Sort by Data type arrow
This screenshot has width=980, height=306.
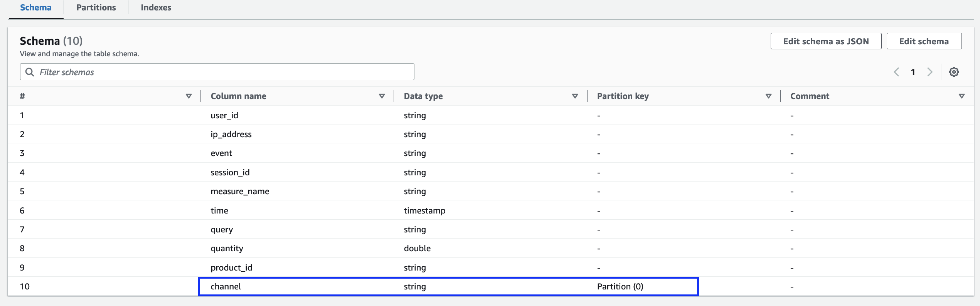coord(575,96)
